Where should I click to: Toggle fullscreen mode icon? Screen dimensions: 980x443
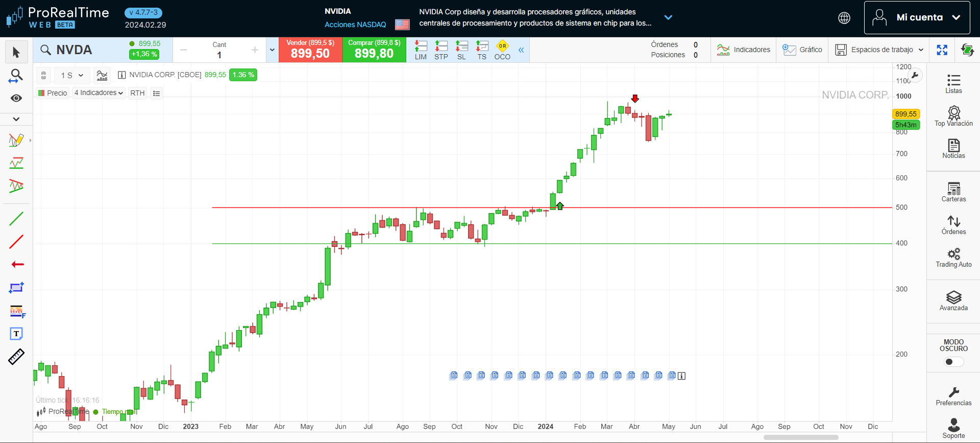(x=942, y=50)
